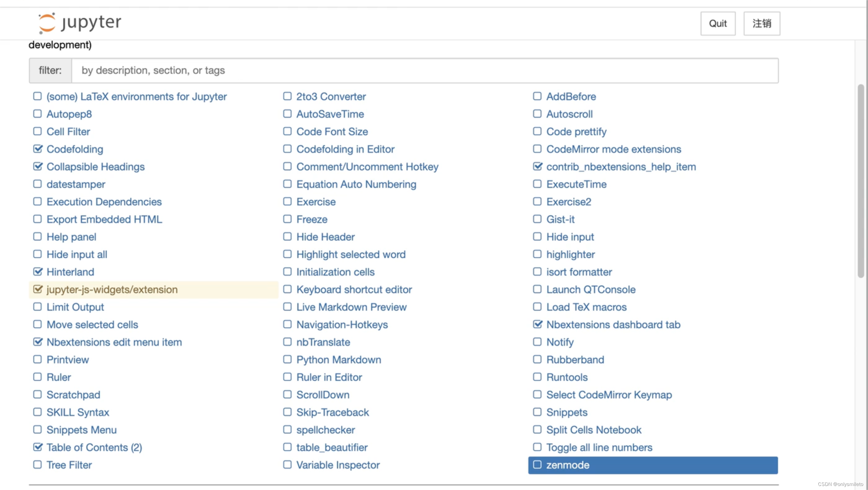Click the Nbextensions dashboard tab icon
868x490 pixels.
point(537,325)
